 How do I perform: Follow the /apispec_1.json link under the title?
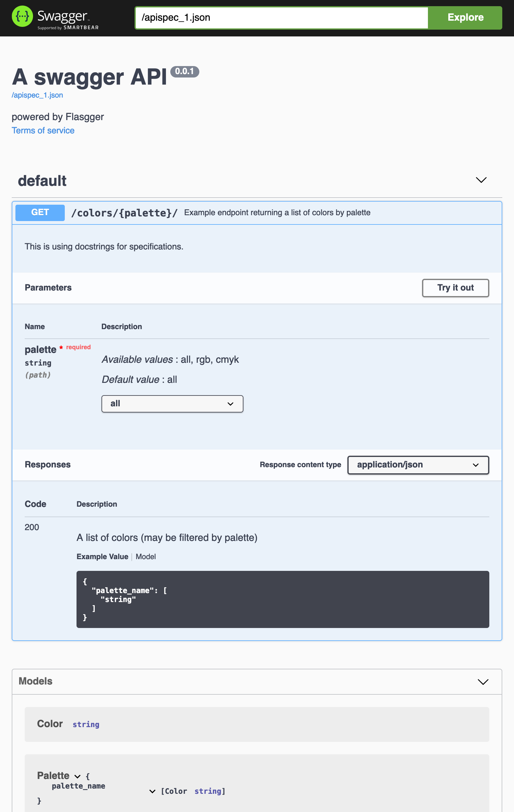click(37, 95)
